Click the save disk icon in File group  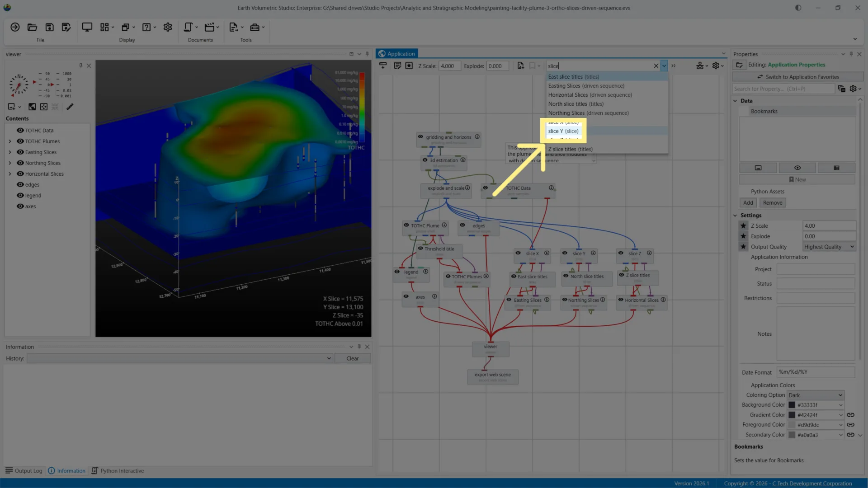[x=49, y=27]
